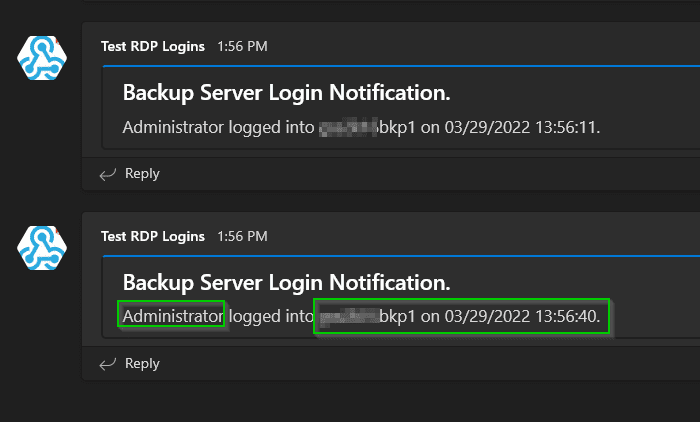Click the webhook avatar on the first message

(42, 58)
